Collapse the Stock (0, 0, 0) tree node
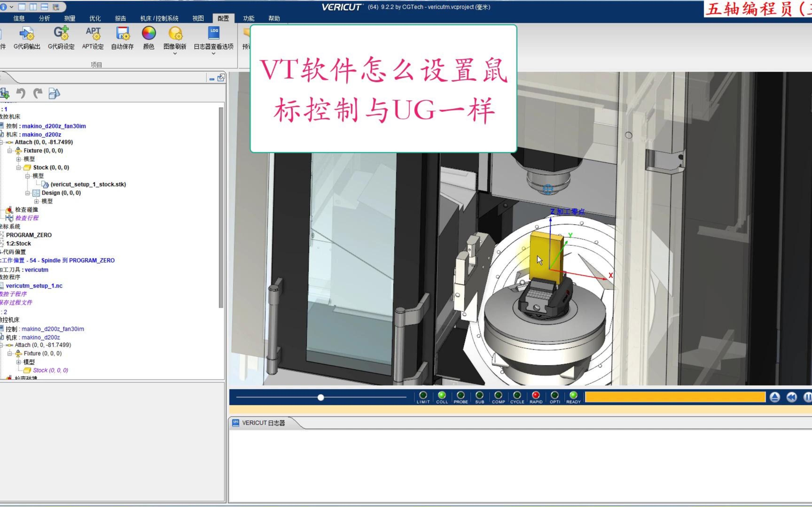The height and width of the screenshot is (507, 812). pos(19,168)
